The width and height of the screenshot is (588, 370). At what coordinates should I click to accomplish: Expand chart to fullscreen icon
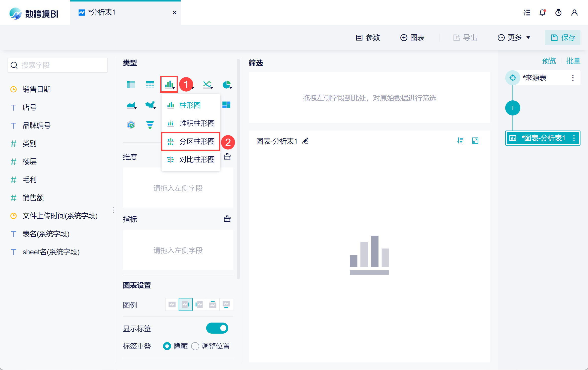[475, 141]
